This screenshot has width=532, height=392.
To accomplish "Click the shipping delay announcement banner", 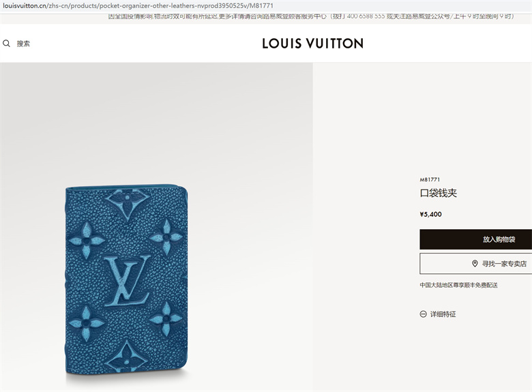I will coord(311,16).
